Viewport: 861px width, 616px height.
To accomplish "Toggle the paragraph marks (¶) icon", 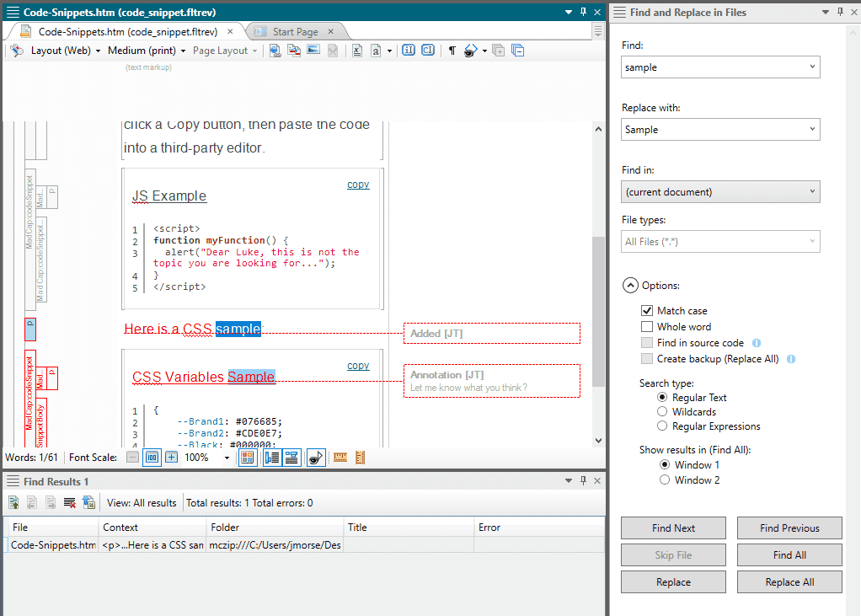I will point(452,51).
